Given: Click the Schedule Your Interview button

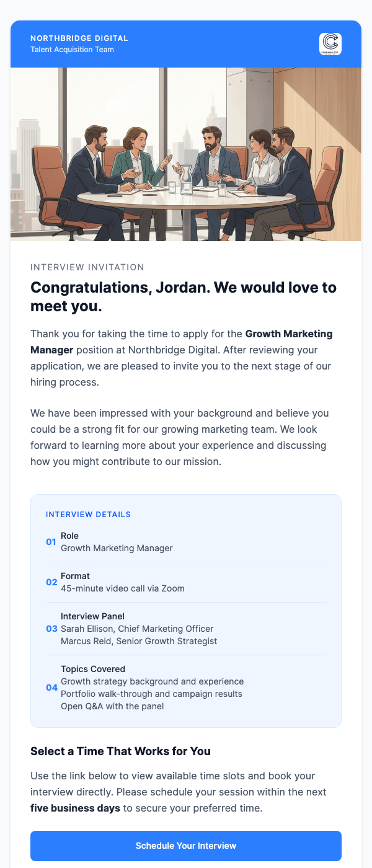Looking at the screenshot, I should click(186, 846).
